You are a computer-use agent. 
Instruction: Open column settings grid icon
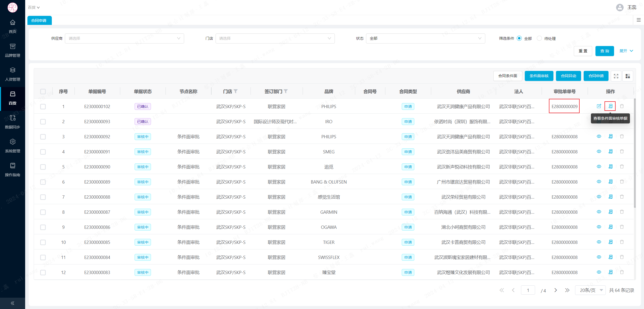point(628,76)
